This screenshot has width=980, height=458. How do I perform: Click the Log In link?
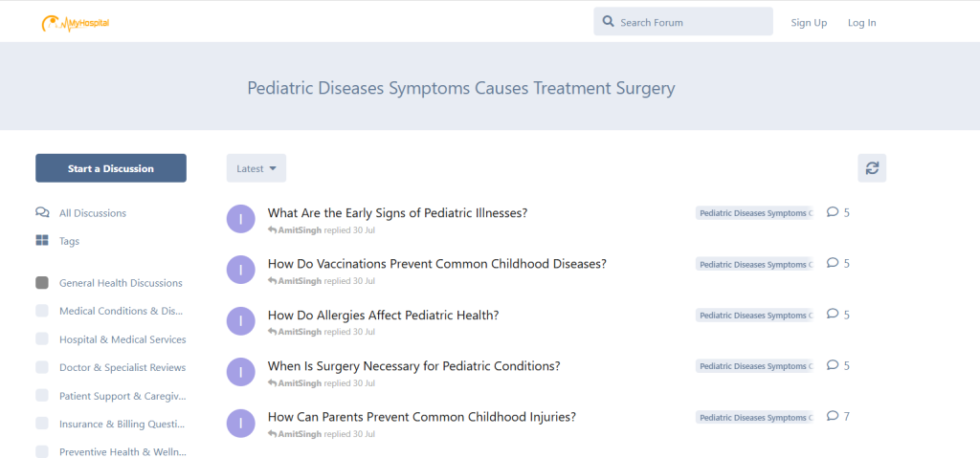[861, 23]
